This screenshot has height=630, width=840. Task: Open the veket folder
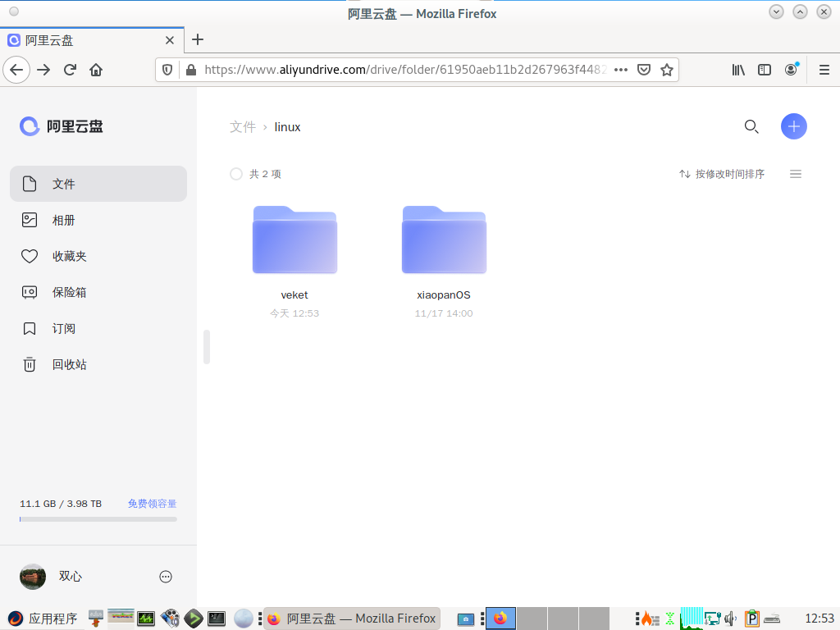(x=294, y=240)
